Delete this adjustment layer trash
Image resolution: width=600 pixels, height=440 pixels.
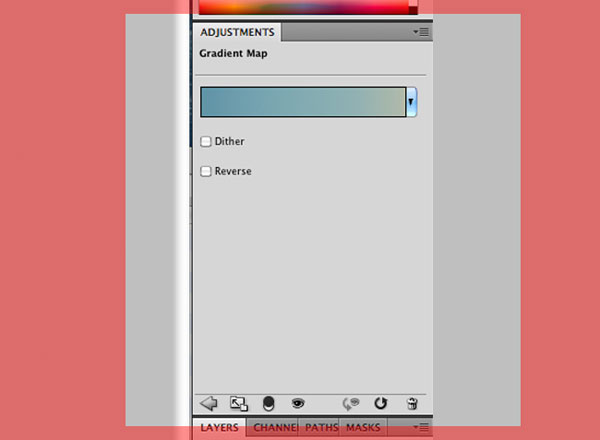pyautogui.click(x=412, y=404)
